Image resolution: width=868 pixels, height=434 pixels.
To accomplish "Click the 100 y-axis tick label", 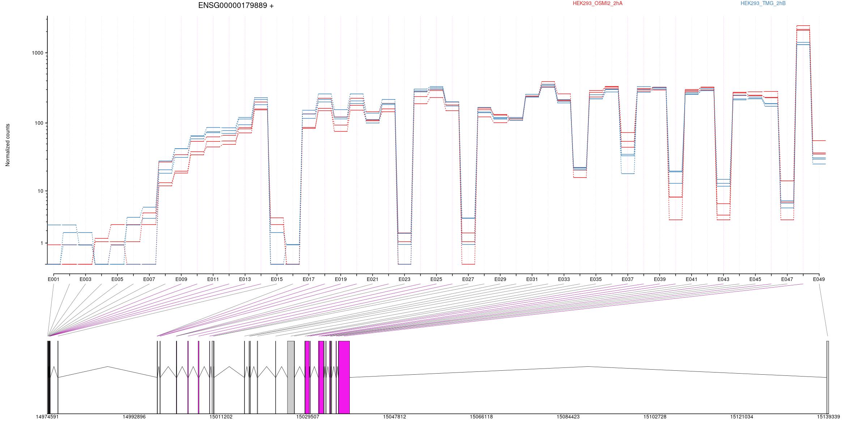I will click(39, 123).
